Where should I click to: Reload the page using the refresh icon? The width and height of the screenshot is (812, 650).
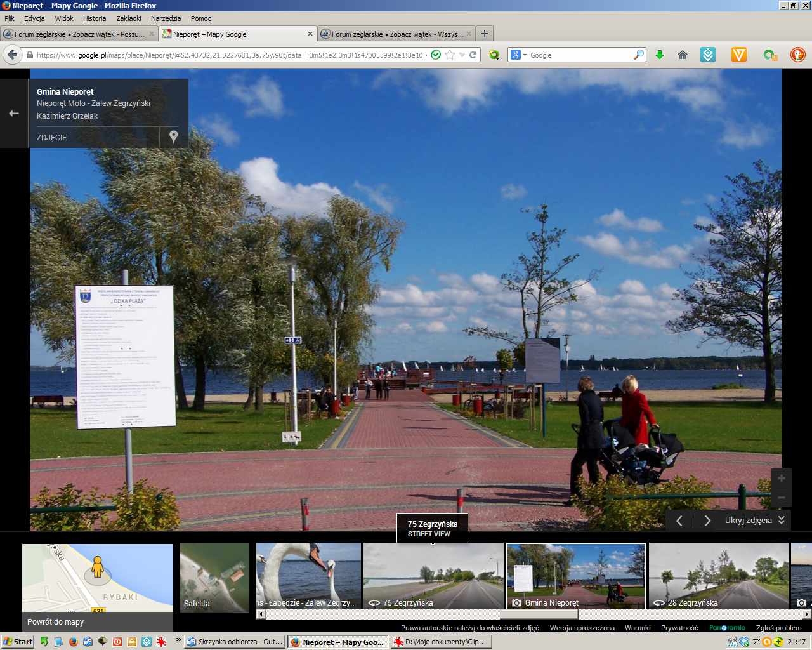coord(473,55)
